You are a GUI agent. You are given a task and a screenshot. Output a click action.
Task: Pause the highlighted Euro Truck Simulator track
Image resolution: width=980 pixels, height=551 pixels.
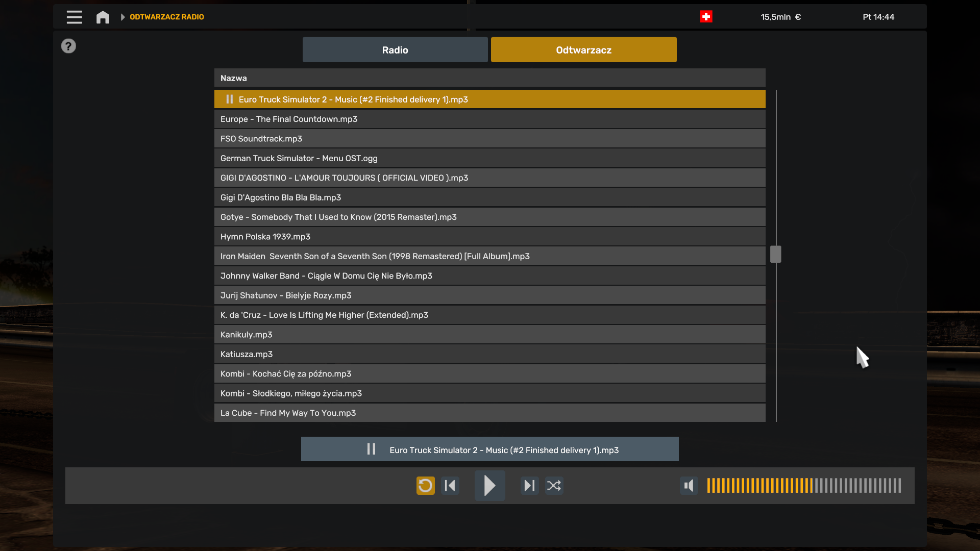[x=230, y=99]
